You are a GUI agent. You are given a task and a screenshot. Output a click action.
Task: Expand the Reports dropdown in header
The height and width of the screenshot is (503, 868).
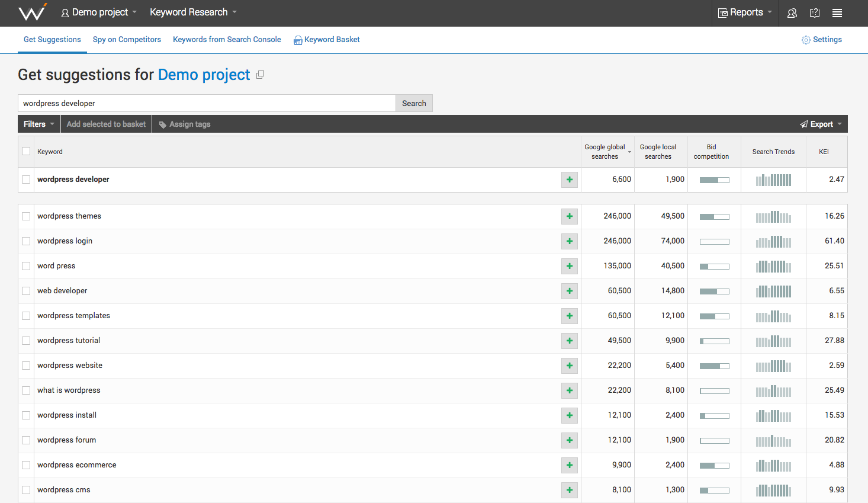pyautogui.click(x=745, y=12)
